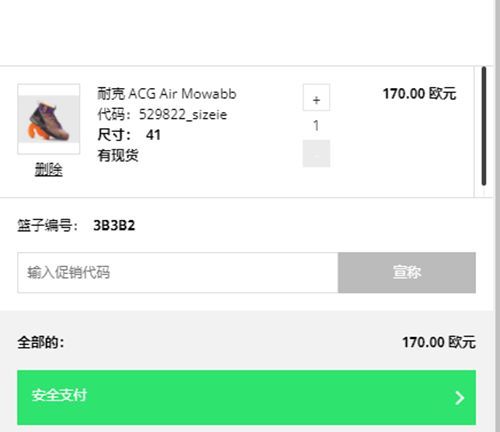Select the basket number 3B3B2
The width and height of the screenshot is (500, 432).
click(114, 226)
